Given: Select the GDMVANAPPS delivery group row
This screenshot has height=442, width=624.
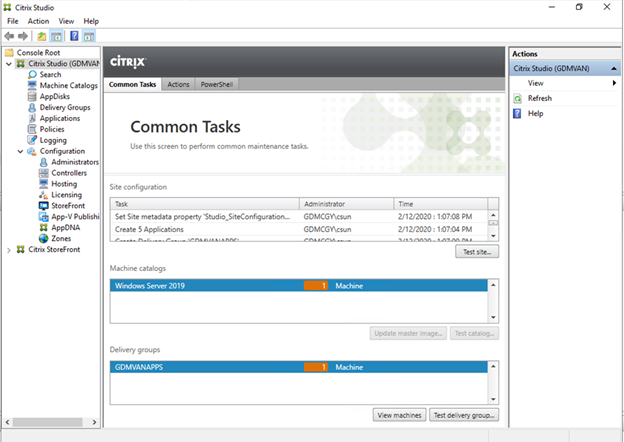Looking at the screenshot, I should point(299,367).
